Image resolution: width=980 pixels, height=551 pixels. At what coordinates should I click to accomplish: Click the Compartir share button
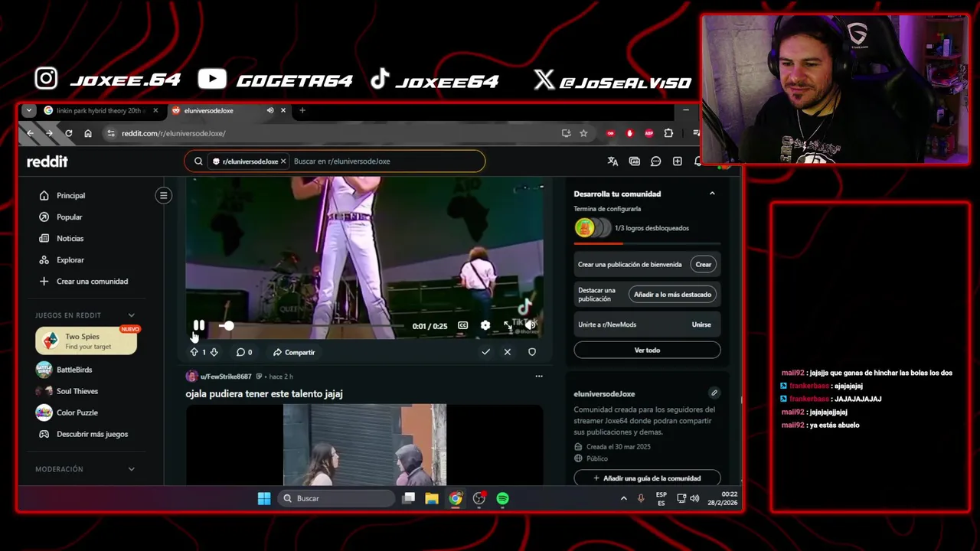point(294,352)
